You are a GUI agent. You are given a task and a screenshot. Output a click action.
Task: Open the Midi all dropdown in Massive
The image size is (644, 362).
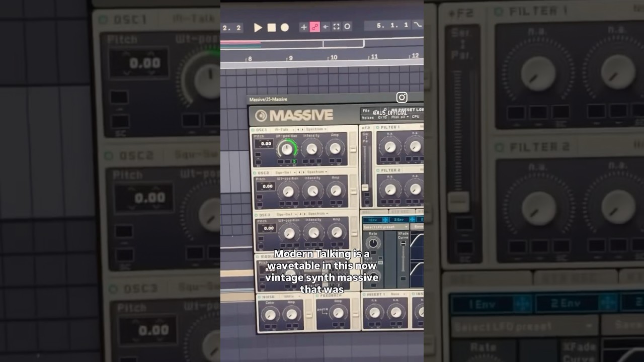coord(401,117)
